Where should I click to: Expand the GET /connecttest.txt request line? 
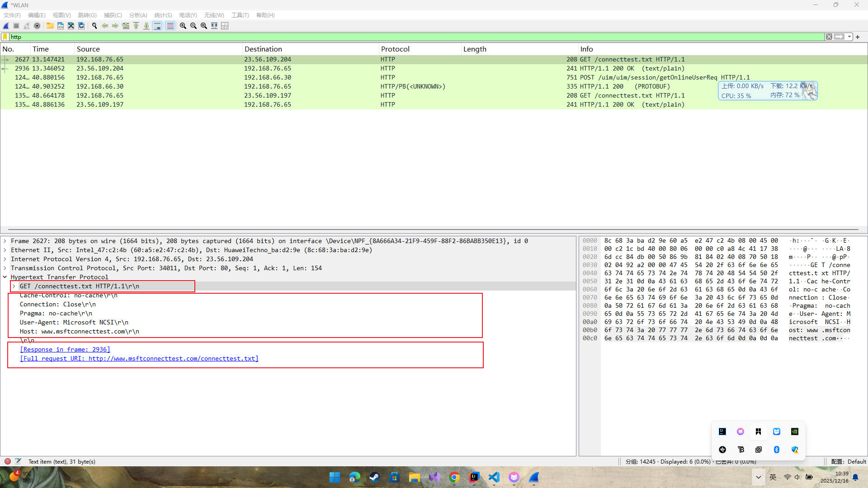tap(14, 286)
